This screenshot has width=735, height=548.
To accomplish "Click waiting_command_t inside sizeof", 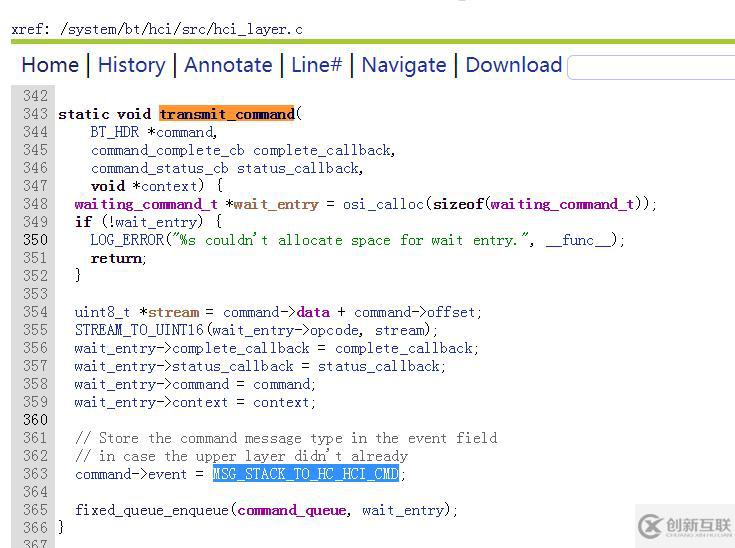I will 562,204.
